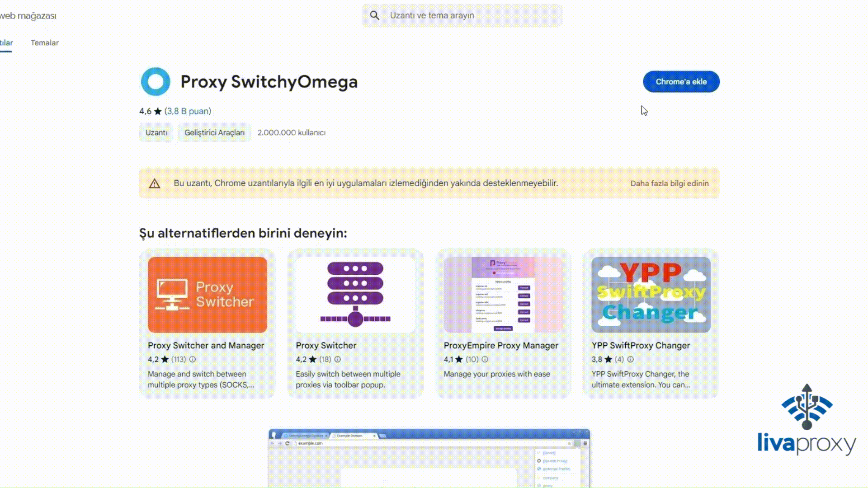Focus the extension and theme search field
The width and height of the screenshot is (868, 488).
click(462, 15)
